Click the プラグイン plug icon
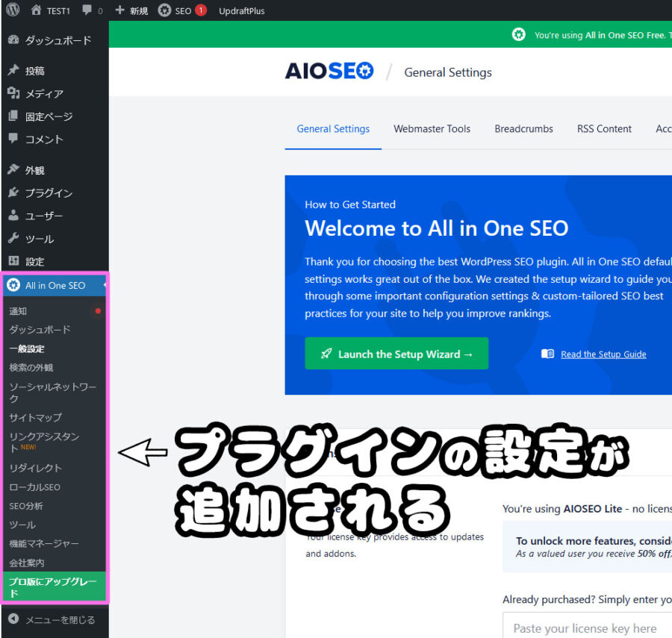Image resolution: width=672 pixels, height=638 pixels. click(13, 193)
